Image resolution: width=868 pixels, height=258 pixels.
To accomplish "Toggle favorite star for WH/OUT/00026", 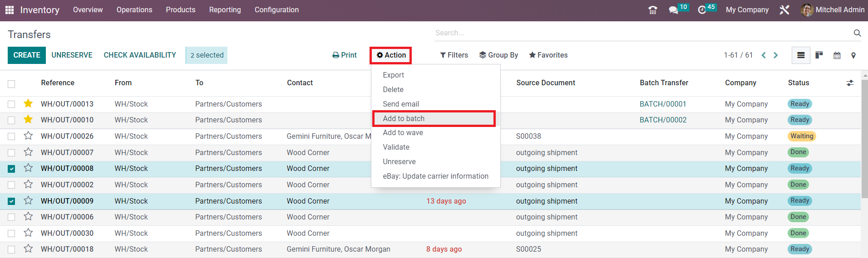I will coord(28,136).
